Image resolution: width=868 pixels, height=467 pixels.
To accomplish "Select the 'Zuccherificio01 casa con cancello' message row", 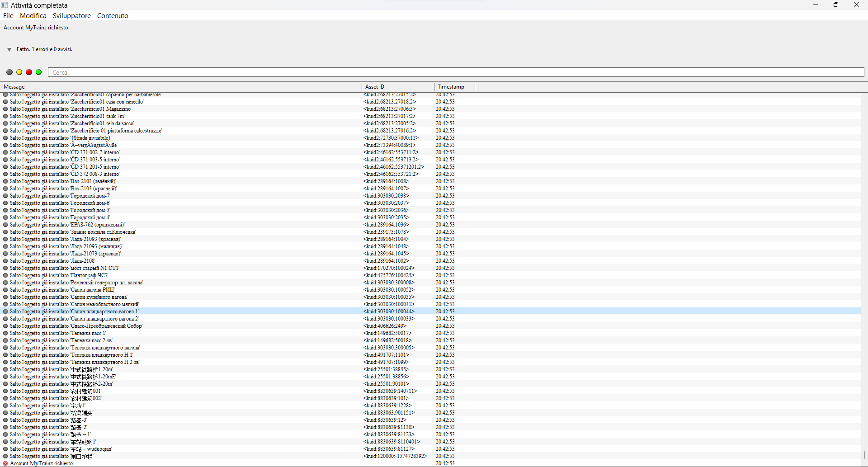I will pos(430,102).
